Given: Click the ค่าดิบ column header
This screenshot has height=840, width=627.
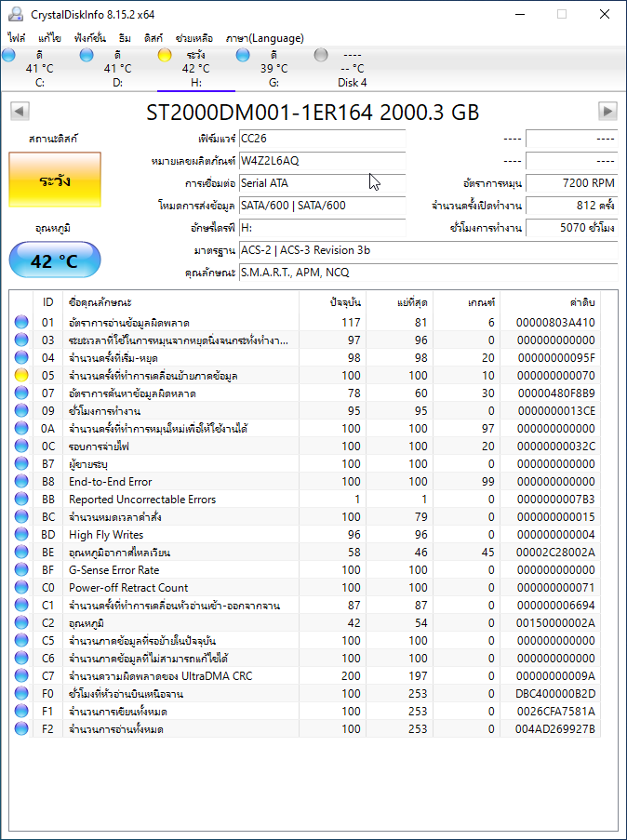Looking at the screenshot, I should coord(551,302).
